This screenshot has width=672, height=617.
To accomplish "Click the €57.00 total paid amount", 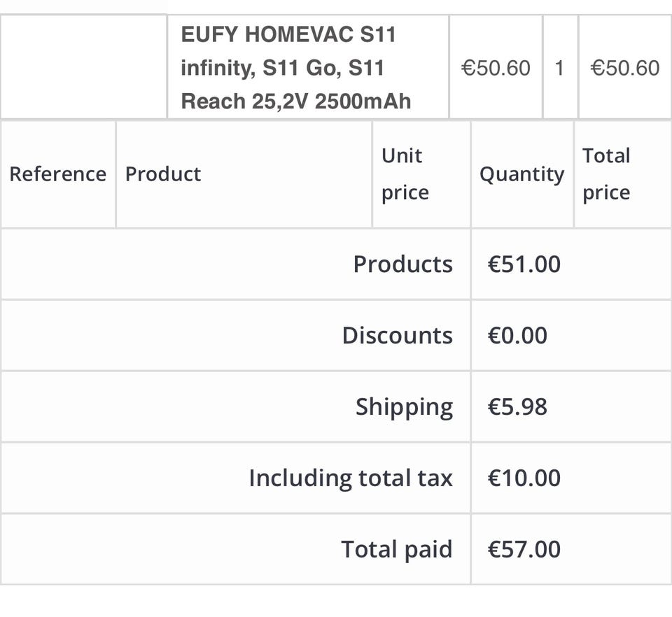I will pos(524,550).
